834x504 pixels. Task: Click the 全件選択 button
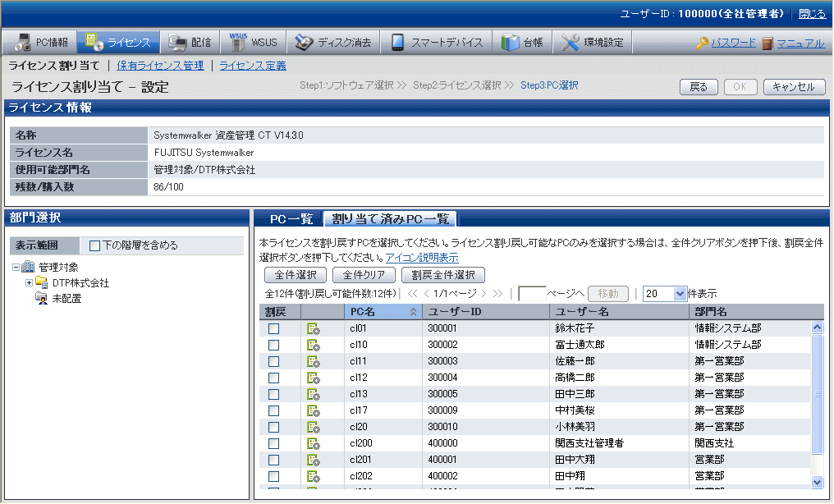296,275
